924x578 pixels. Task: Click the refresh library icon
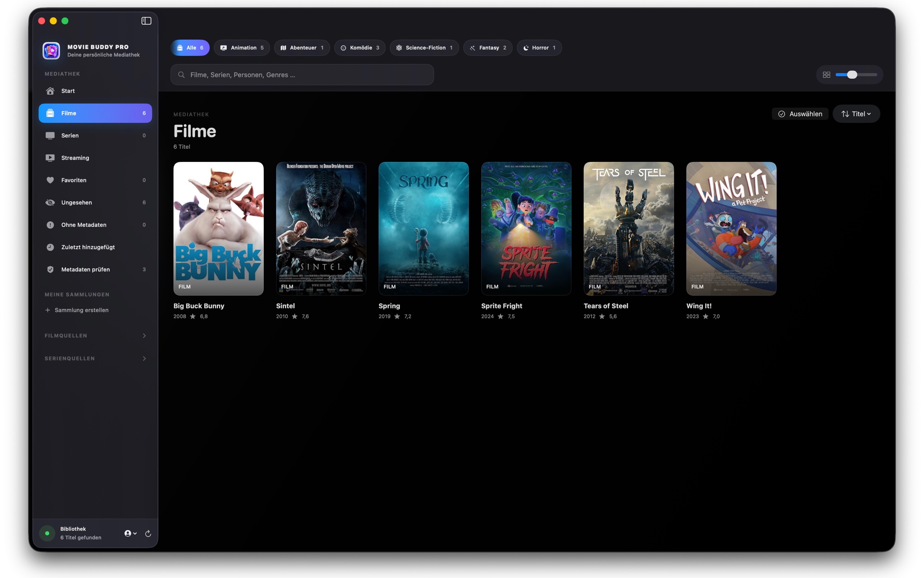[148, 534]
